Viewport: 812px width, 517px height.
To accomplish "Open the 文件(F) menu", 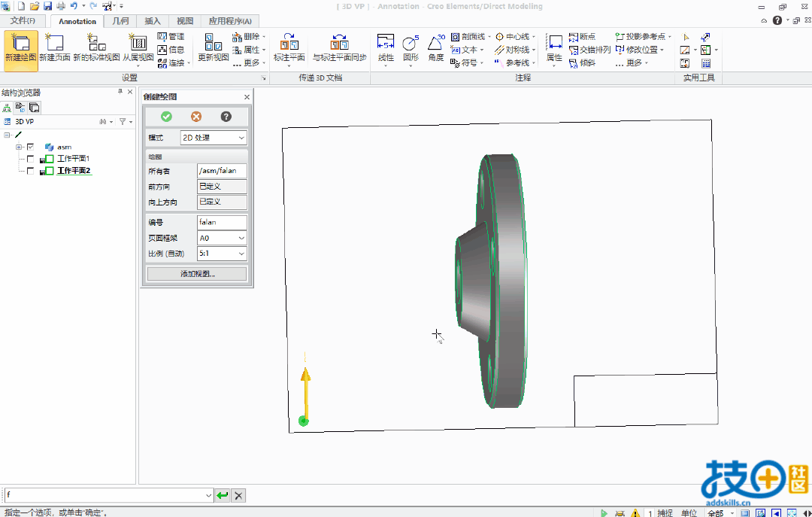I will coord(23,21).
